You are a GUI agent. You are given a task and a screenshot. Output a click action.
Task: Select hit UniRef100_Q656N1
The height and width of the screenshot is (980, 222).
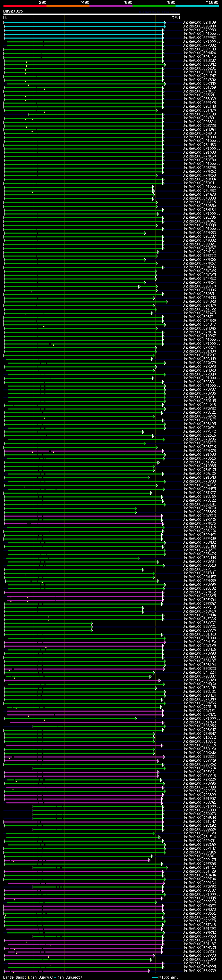[x=199, y=95]
